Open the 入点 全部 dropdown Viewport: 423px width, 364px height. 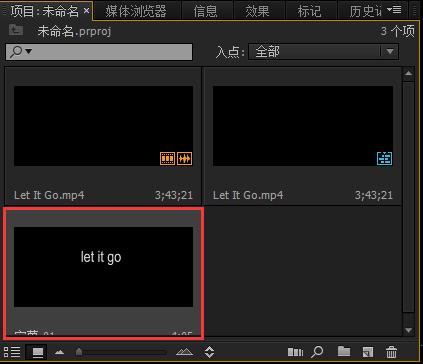(x=323, y=52)
